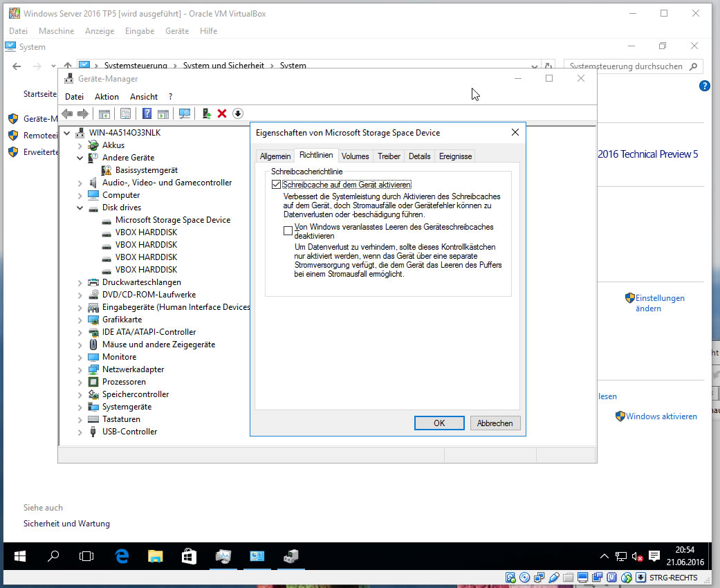Image resolution: width=720 pixels, height=588 pixels.
Task: Click VirtualBox optical disc status icon
Action: (x=524, y=578)
